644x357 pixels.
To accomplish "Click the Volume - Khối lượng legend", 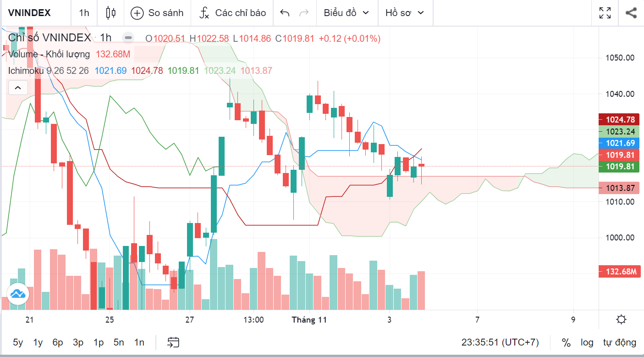I will [49, 54].
